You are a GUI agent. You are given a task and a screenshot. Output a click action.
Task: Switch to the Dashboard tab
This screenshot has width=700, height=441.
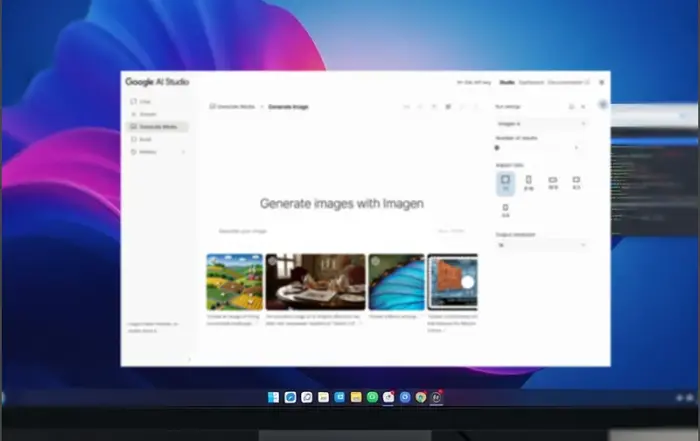point(531,82)
